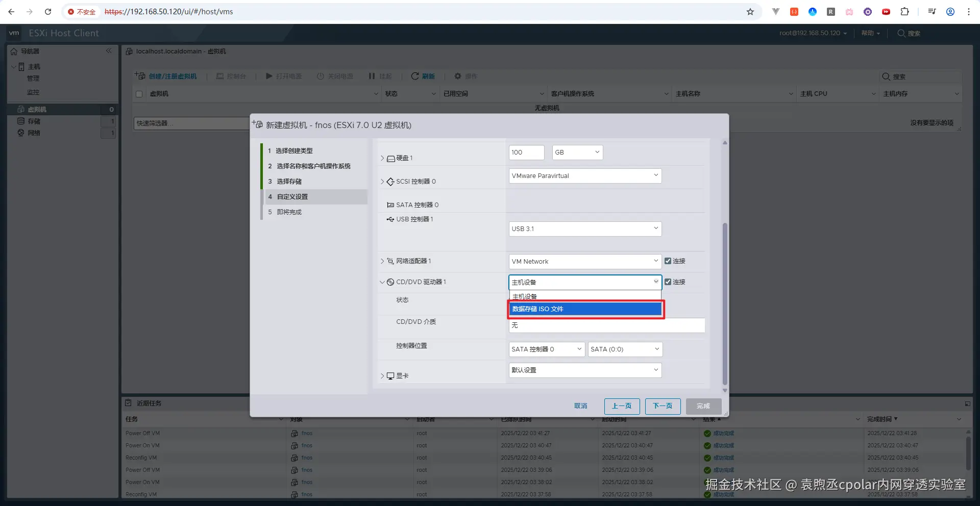This screenshot has height=506, width=980.
Task: Expand the hard disk 1 settings
Action: tap(382, 158)
